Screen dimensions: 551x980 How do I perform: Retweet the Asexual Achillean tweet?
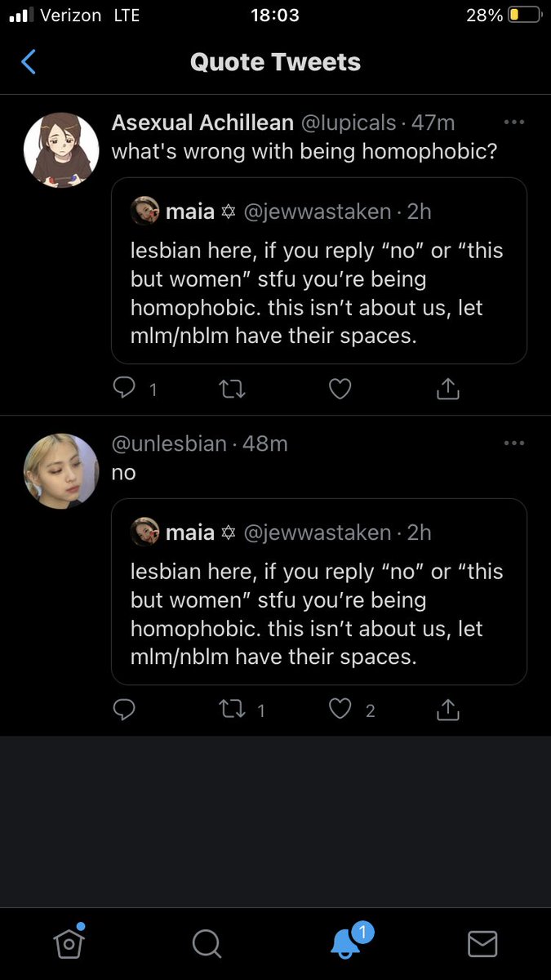pos(233,390)
